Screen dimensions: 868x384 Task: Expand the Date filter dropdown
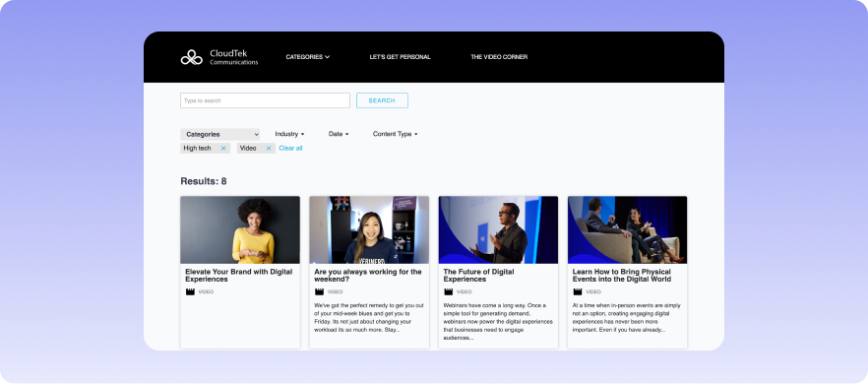click(339, 134)
